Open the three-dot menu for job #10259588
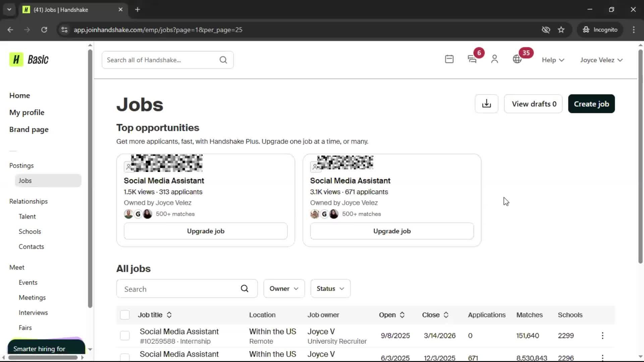 point(602,336)
